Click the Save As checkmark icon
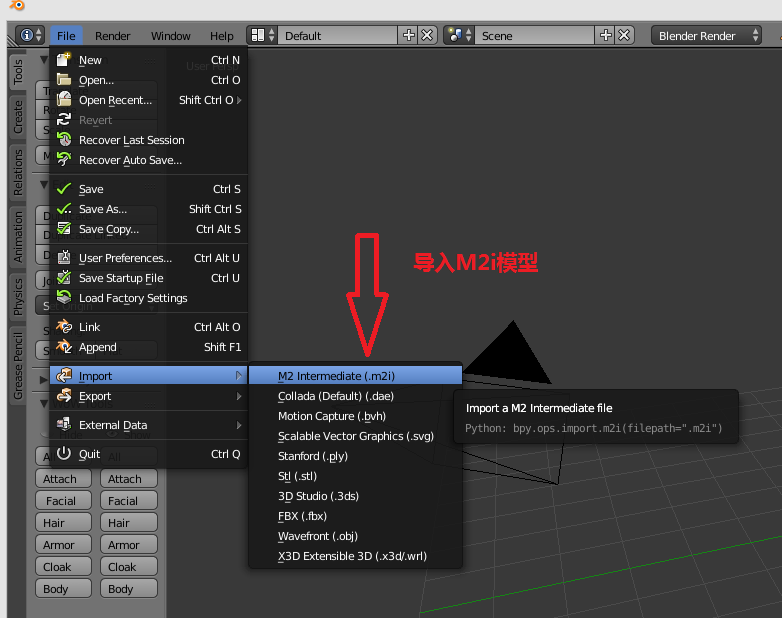 [64, 208]
